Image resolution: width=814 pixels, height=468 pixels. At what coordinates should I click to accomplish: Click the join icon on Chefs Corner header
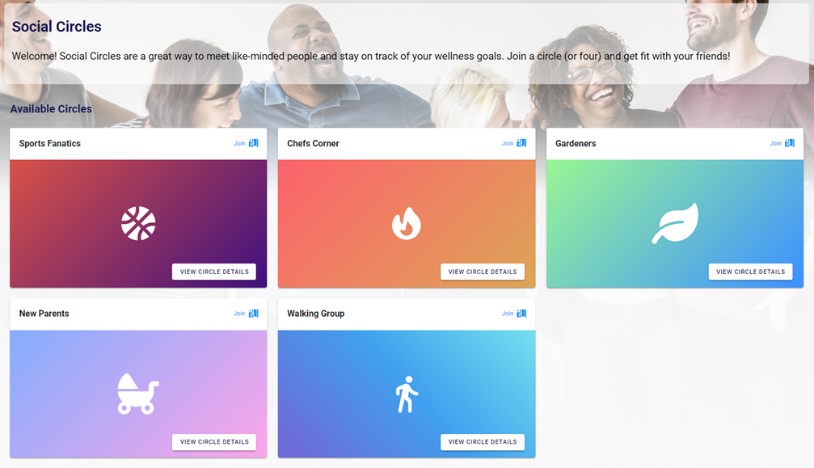(522, 143)
